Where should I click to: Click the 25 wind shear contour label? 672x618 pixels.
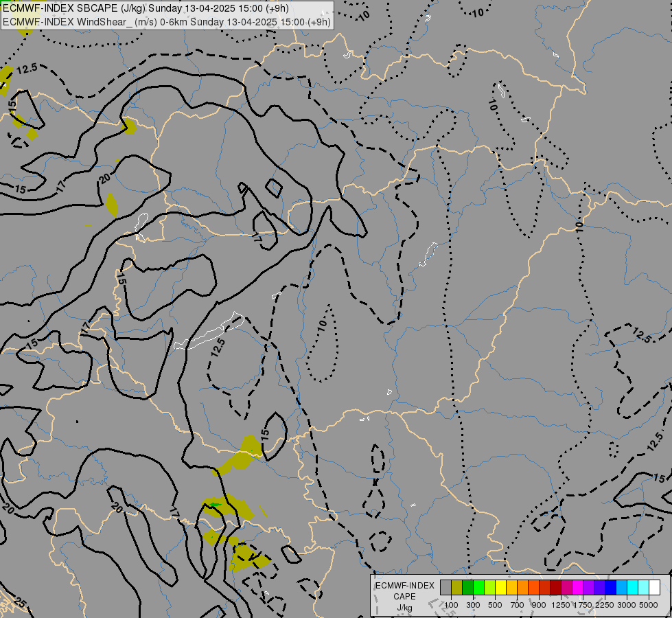19,604
